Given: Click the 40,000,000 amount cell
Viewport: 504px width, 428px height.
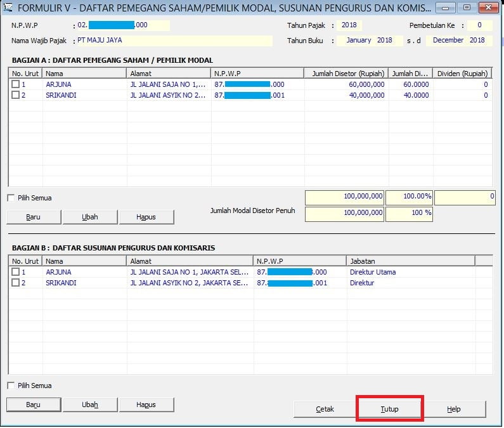Looking at the screenshot, I should coord(367,96).
